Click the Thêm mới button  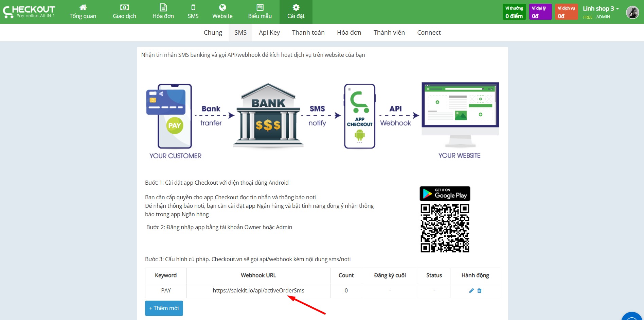[x=164, y=308]
